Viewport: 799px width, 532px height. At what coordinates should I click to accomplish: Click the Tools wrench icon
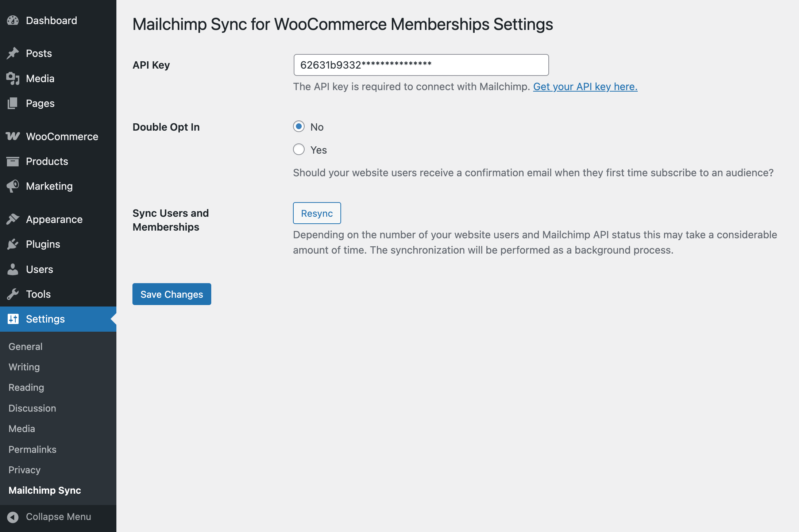coord(13,294)
